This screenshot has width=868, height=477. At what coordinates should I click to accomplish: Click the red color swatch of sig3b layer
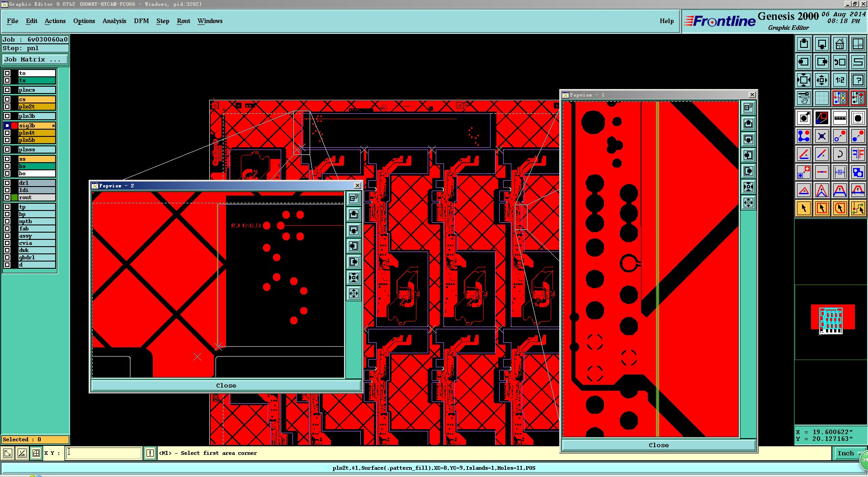click(x=14, y=126)
